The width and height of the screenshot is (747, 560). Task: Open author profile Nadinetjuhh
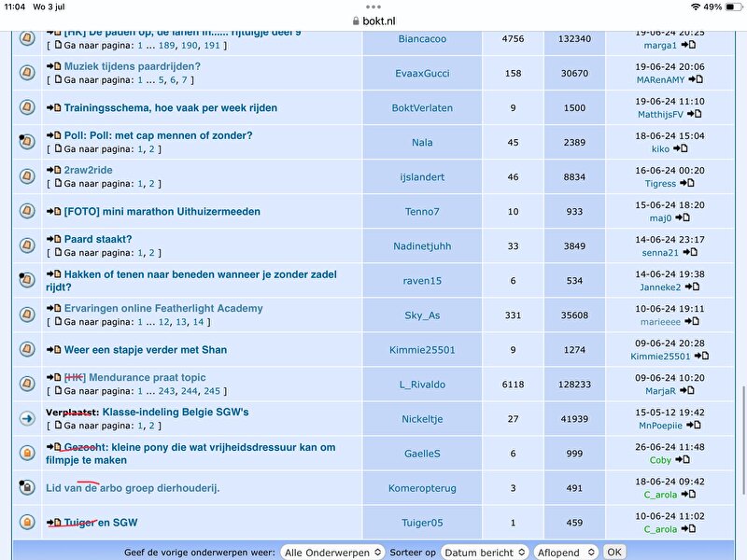(422, 246)
